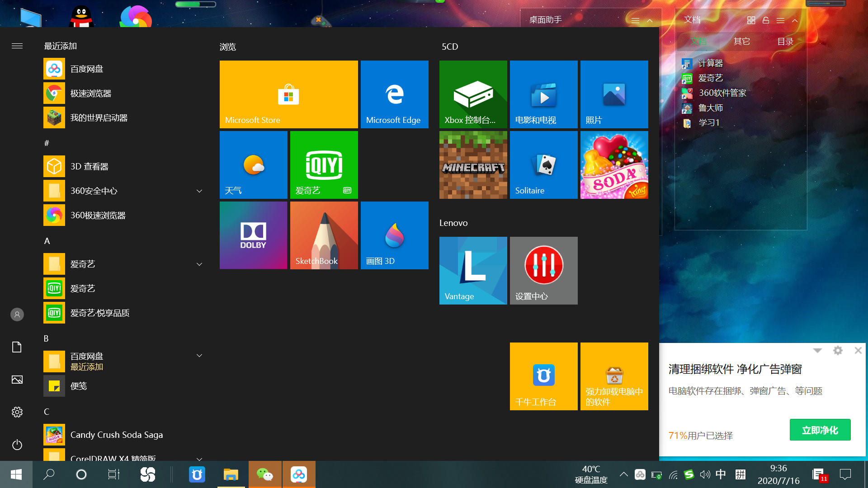Open the user account icon in Start rail
This screenshot has height=488, width=868.
(17, 314)
